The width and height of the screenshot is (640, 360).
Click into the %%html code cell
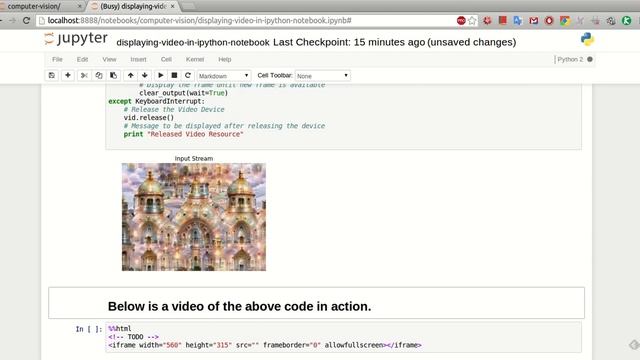click(343, 337)
